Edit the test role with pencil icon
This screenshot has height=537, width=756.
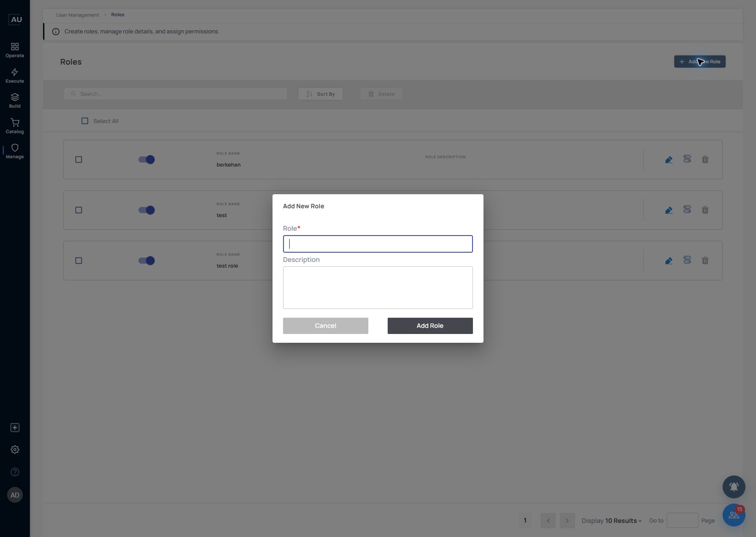669,210
